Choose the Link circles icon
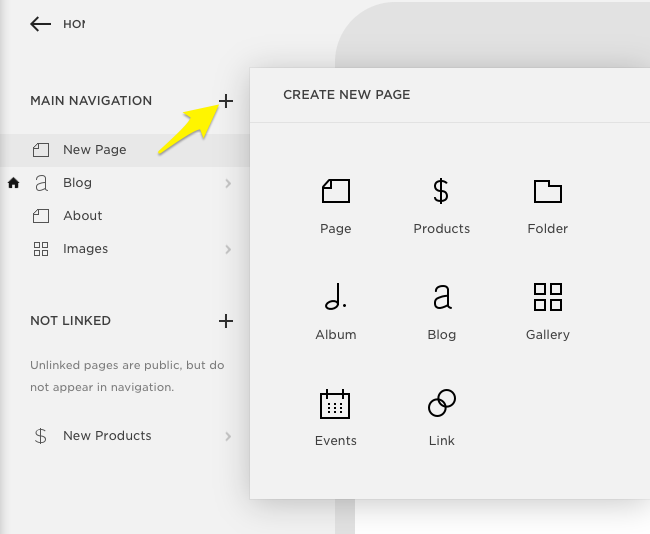The image size is (650, 534). pos(441,404)
